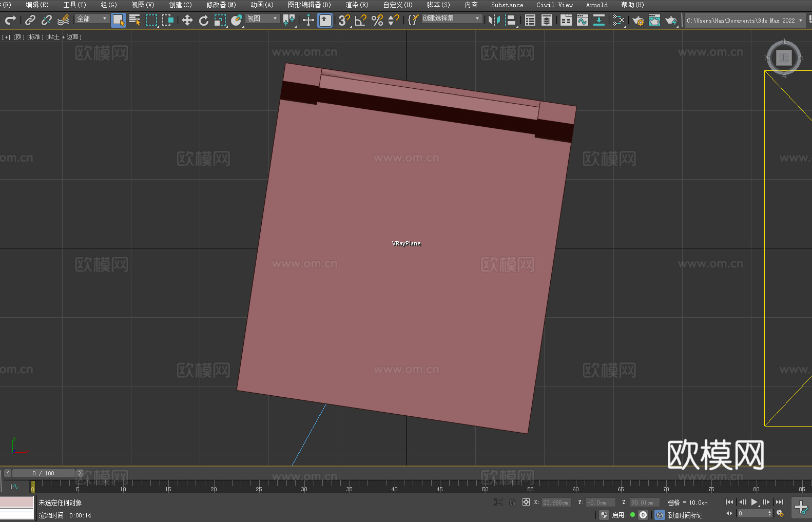The height and width of the screenshot is (522, 812).
Task: Choose Rectangular Selection Region tool
Action: pyautogui.click(x=151, y=20)
